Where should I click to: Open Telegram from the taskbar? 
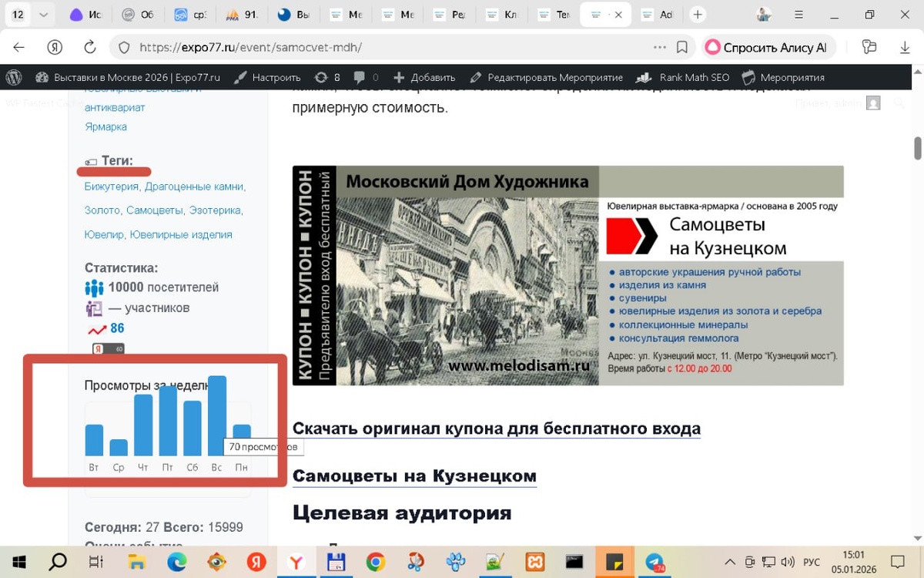pyautogui.click(x=654, y=562)
